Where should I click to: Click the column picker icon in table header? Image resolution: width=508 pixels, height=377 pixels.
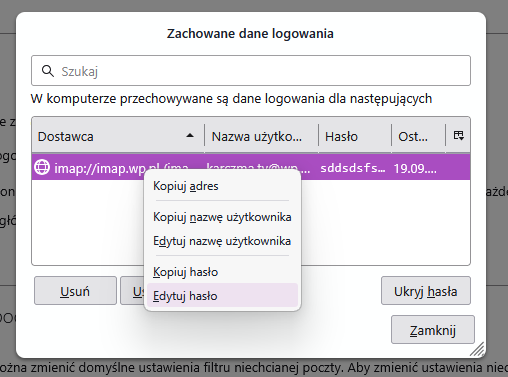click(x=458, y=135)
